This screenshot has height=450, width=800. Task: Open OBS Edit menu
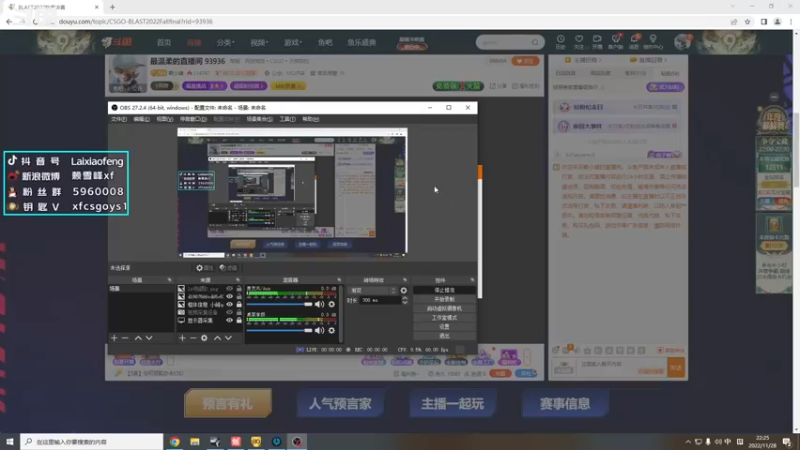pyautogui.click(x=141, y=119)
